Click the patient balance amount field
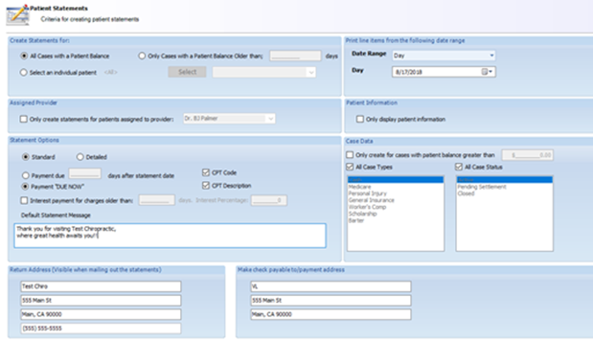 pos(528,155)
